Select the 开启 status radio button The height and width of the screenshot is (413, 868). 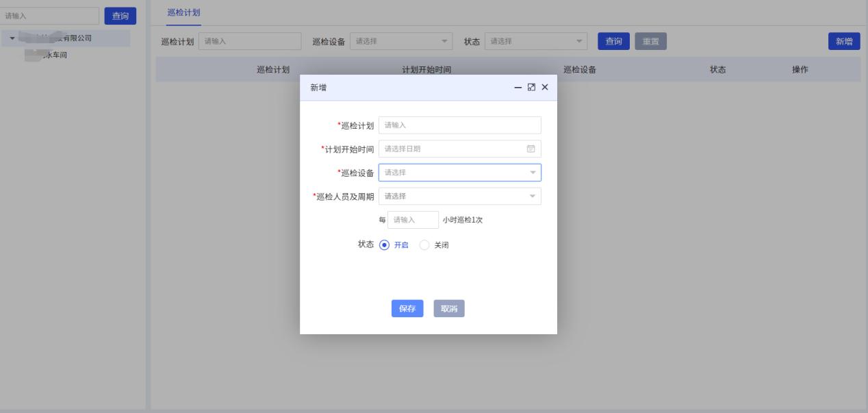pos(384,245)
